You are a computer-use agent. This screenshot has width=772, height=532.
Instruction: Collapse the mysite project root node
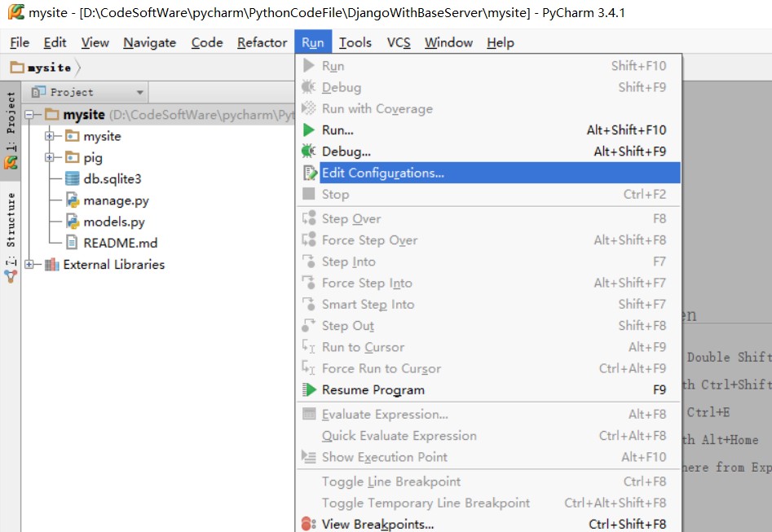(29, 115)
